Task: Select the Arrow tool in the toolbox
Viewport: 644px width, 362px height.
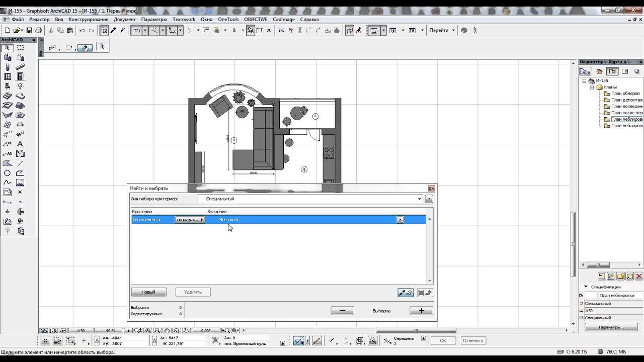Action: coord(8,48)
